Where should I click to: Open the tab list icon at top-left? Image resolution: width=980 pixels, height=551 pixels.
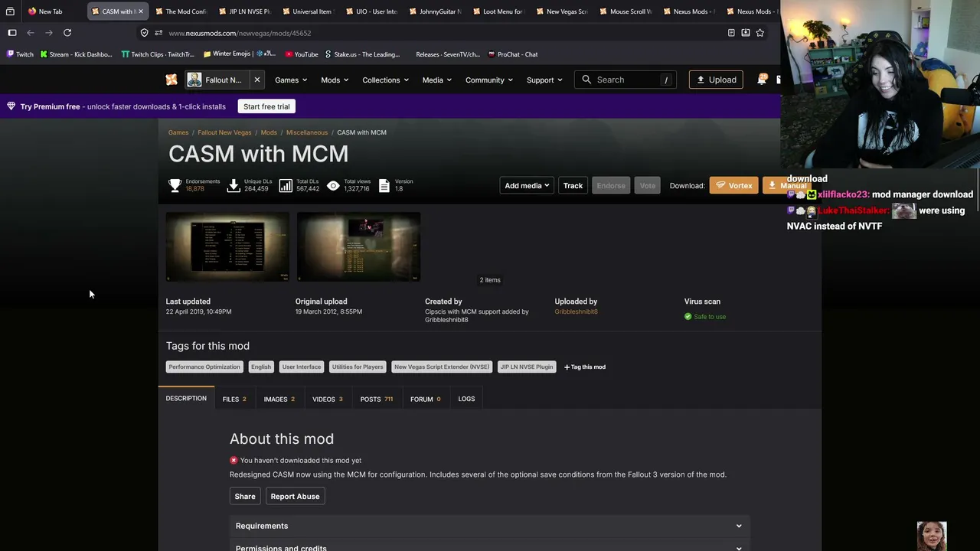pyautogui.click(x=10, y=11)
